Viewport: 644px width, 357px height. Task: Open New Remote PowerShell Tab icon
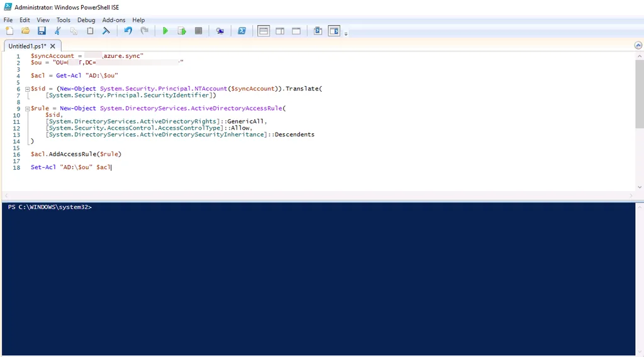[x=220, y=31]
